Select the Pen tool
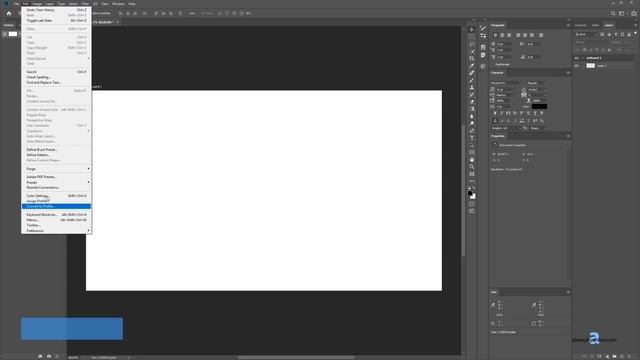640x360 pixels. pos(471,131)
